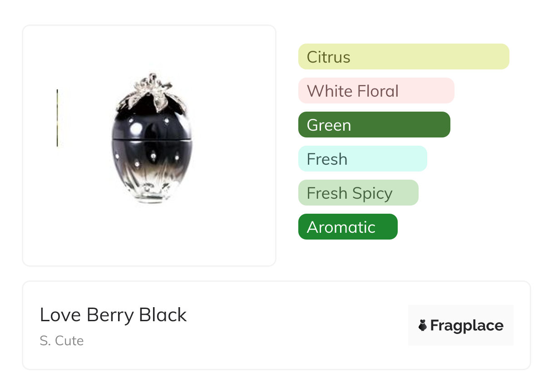
Task: Click blank space between title and Fragplace logo
Action: click(x=295, y=325)
